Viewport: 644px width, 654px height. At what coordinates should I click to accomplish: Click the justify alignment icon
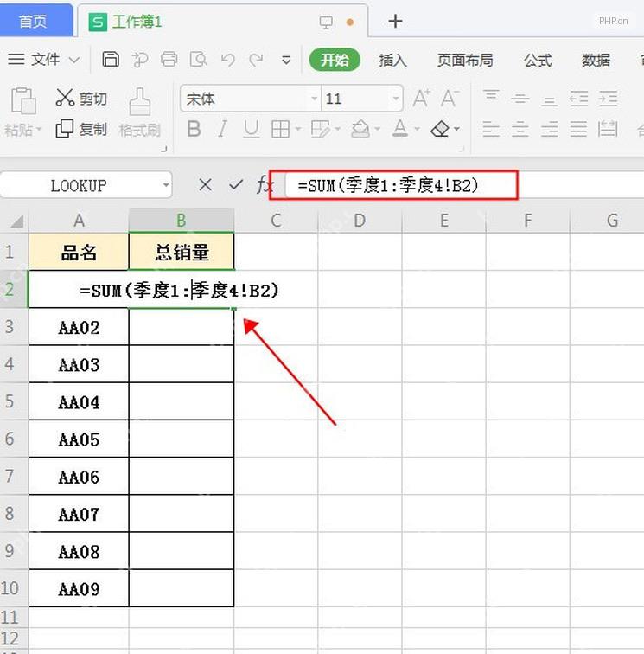pos(578,129)
